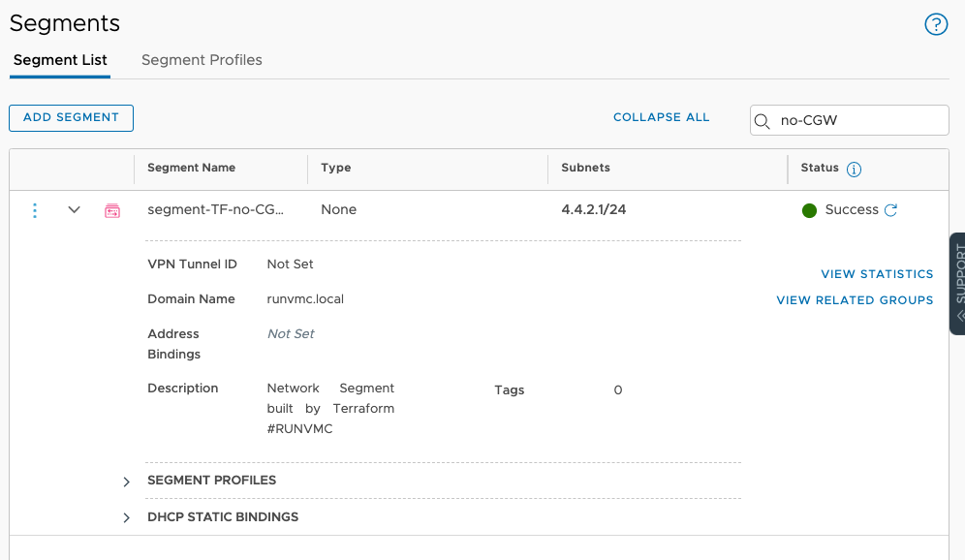Click the Subnets column header

(585, 168)
